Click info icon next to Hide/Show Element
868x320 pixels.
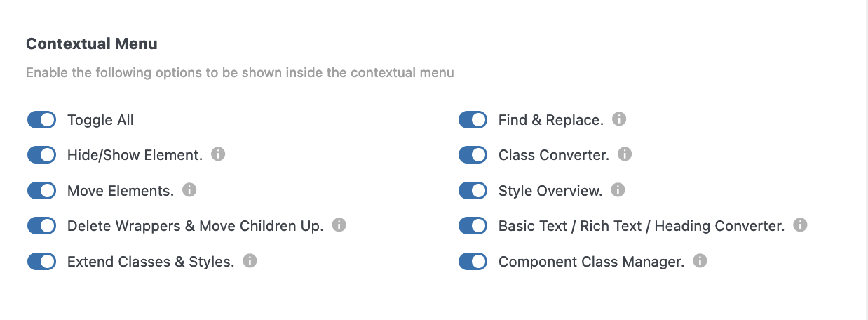pyautogui.click(x=218, y=154)
